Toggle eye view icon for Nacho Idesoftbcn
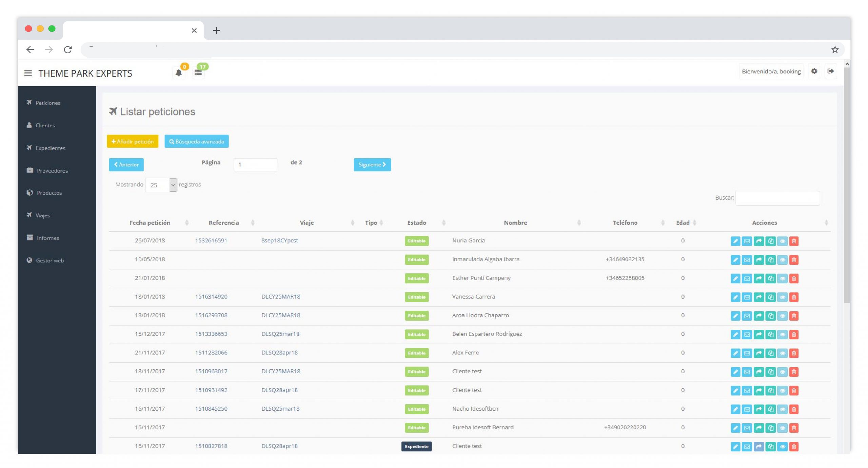Screen dimensions: 868x468 [782, 409]
